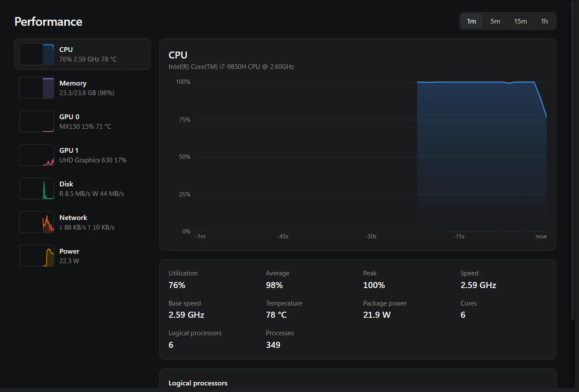
Task: Click the Cores value 6
Action: [463, 315]
